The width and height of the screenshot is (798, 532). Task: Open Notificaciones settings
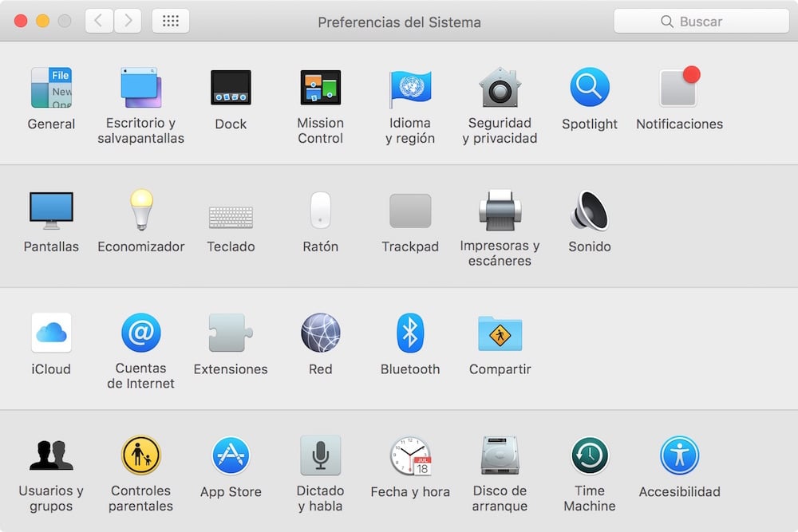pyautogui.click(x=679, y=88)
